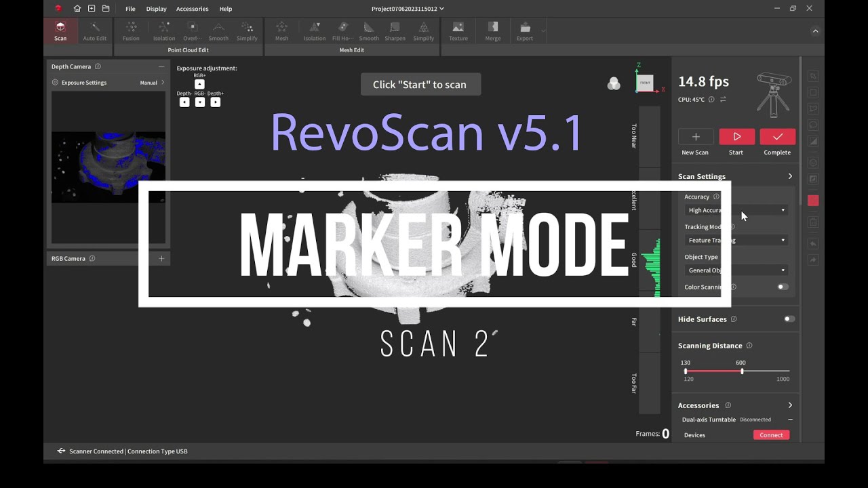
Task: Click Simplify under Point Cloud Edit
Action: click(x=247, y=31)
